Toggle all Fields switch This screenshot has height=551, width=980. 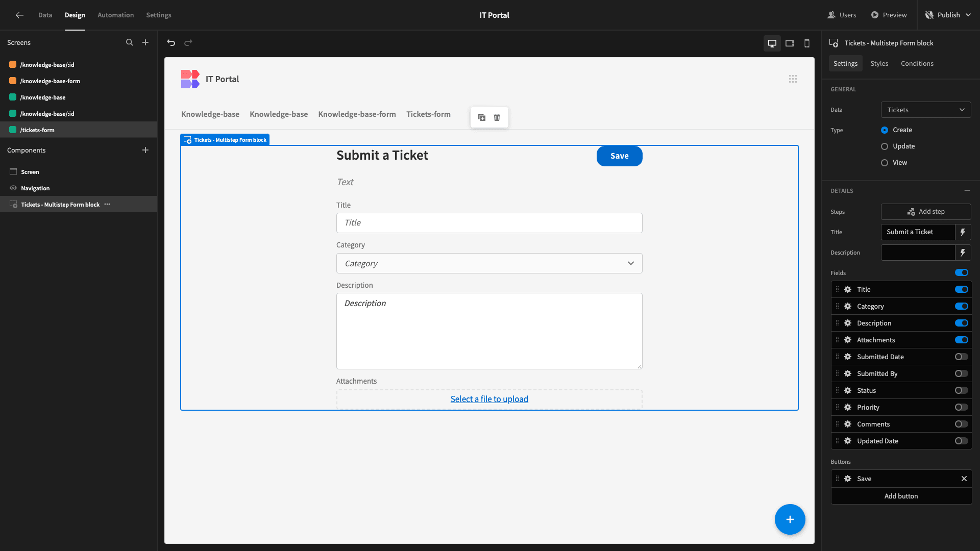[962, 272]
